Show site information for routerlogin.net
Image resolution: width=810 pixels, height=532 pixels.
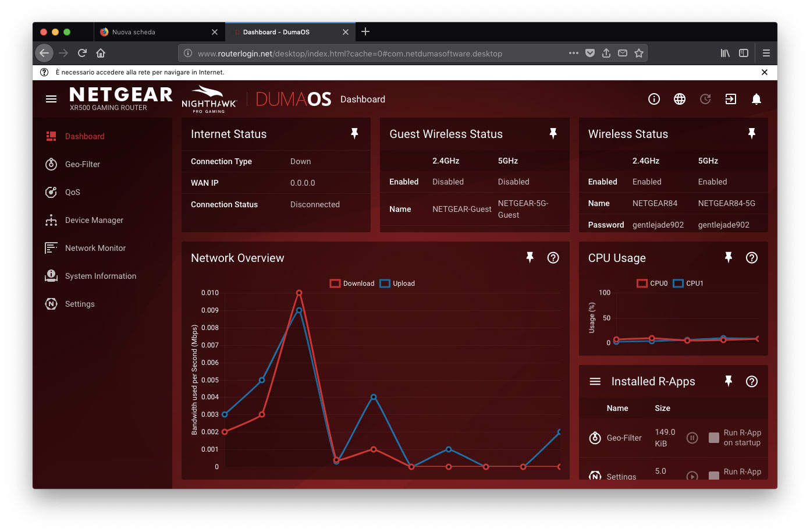[188, 53]
